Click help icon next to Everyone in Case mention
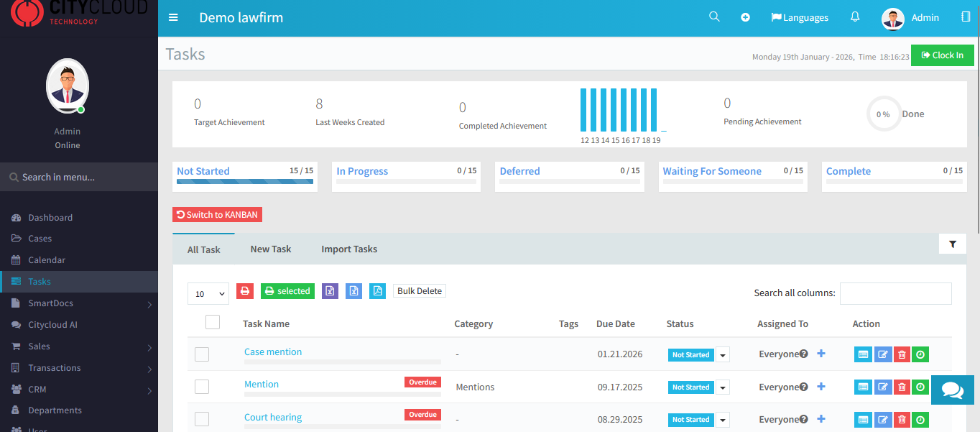Screen dimensions: 980x432 click(804, 354)
